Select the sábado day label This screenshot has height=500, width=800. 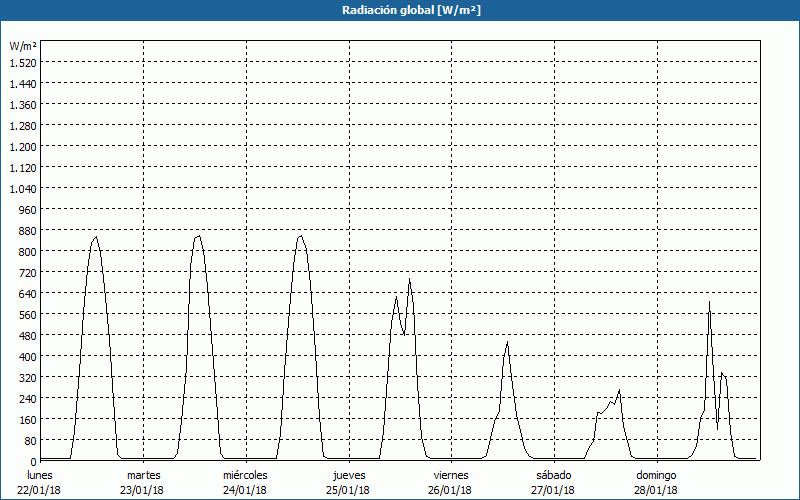553,475
